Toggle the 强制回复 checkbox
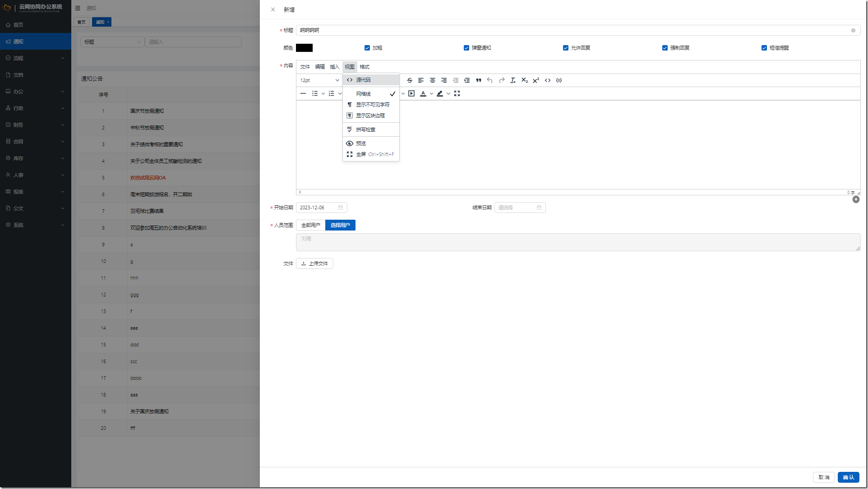The width and height of the screenshot is (868, 489). click(665, 48)
